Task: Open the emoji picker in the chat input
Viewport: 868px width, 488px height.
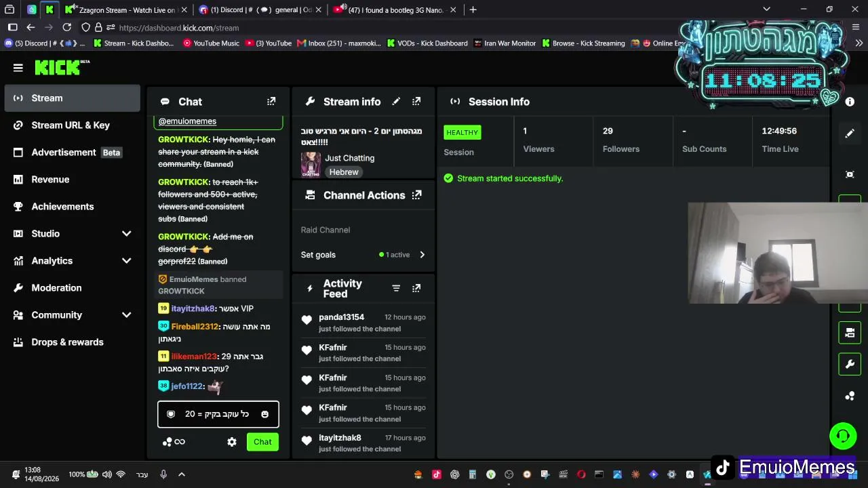Action: click(264, 414)
